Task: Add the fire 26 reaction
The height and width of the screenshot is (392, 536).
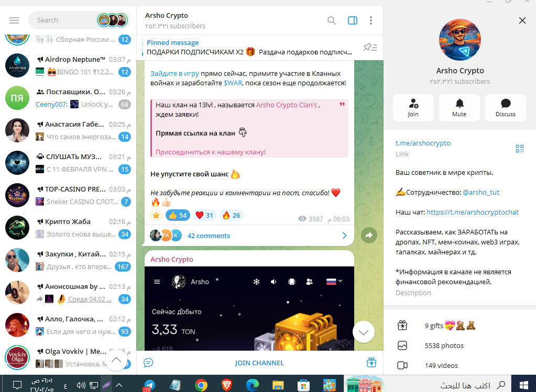Action: tap(231, 215)
